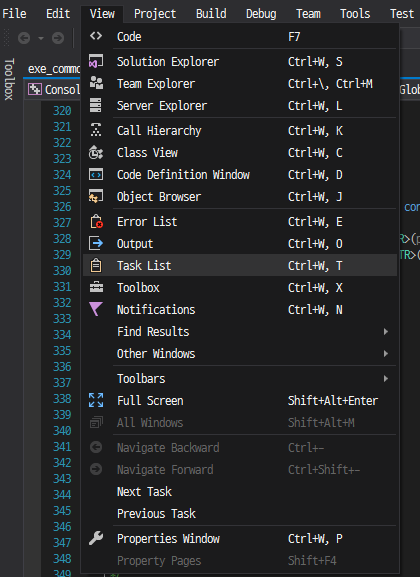420x577 pixels.
Task: Click the Toolbox briefcase icon
Action: tap(96, 287)
